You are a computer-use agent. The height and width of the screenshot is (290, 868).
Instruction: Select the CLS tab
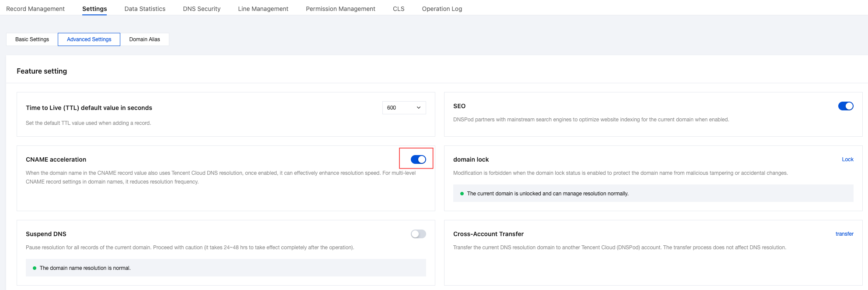(x=399, y=9)
